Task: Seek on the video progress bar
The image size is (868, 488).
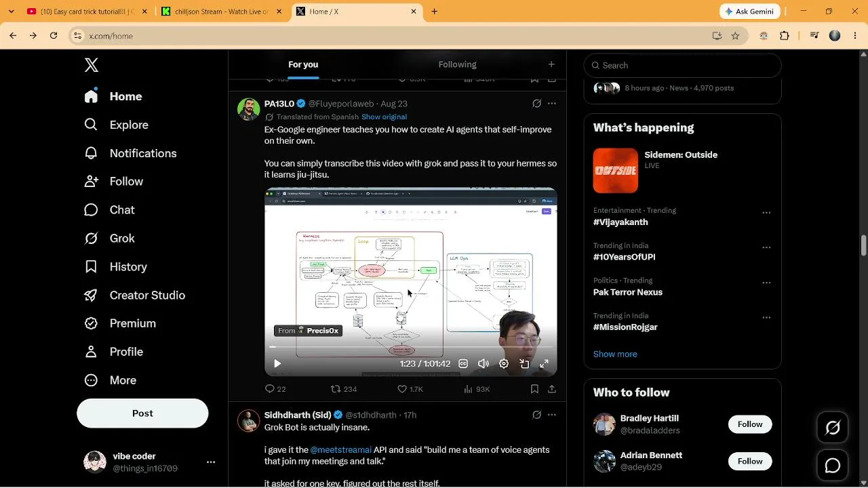Action: click(x=411, y=347)
